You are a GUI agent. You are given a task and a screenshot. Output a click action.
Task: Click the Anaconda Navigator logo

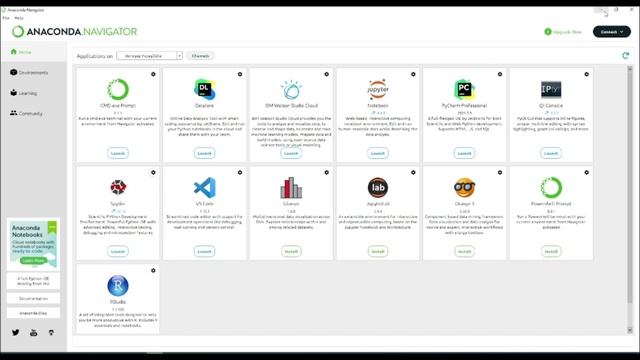tap(74, 31)
